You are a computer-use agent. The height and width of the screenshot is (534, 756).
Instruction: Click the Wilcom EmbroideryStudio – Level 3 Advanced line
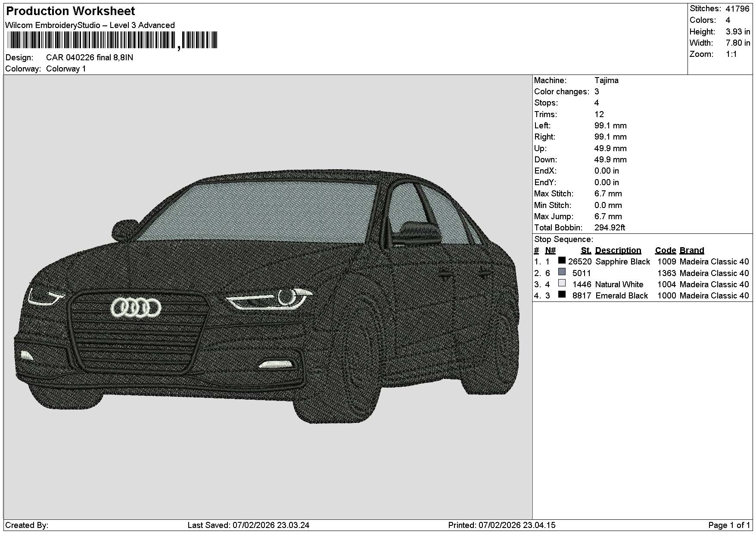click(90, 25)
